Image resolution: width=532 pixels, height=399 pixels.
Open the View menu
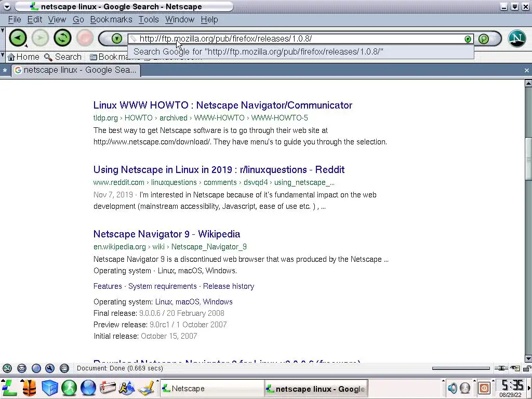[57, 20]
